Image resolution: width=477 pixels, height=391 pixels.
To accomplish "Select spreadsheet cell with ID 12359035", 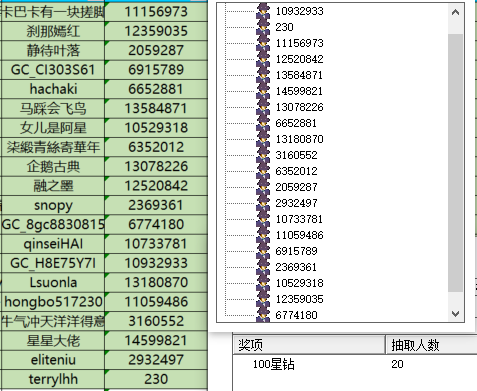I will tap(156, 31).
